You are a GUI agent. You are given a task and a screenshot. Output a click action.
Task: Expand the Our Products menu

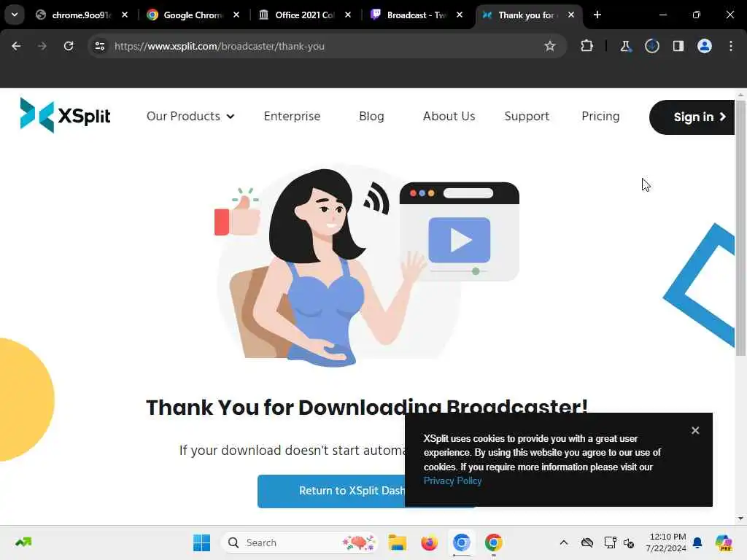click(190, 116)
